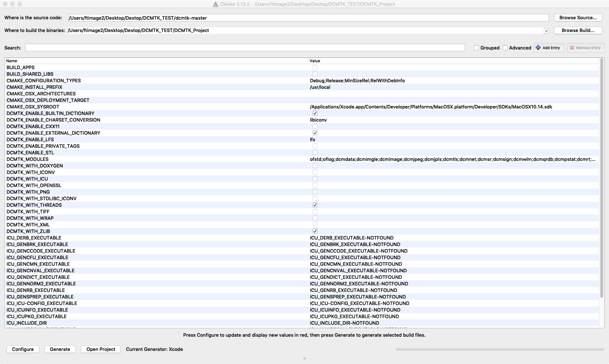Click the Generate button
The height and width of the screenshot is (364, 609).
[x=60, y=349]
